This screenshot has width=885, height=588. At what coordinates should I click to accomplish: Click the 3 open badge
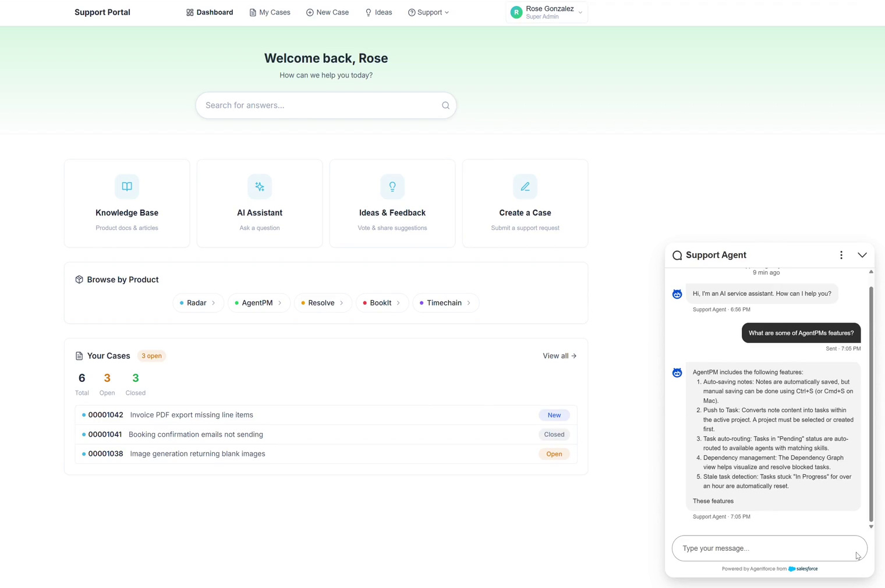(151, 356)
